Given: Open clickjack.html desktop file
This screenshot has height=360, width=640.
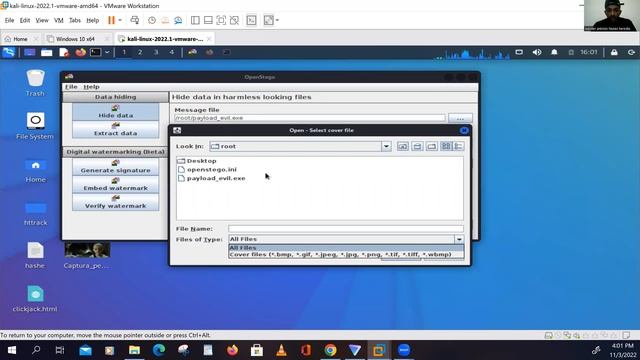Looking at the screenshot, I should click(x=35, y=299).
